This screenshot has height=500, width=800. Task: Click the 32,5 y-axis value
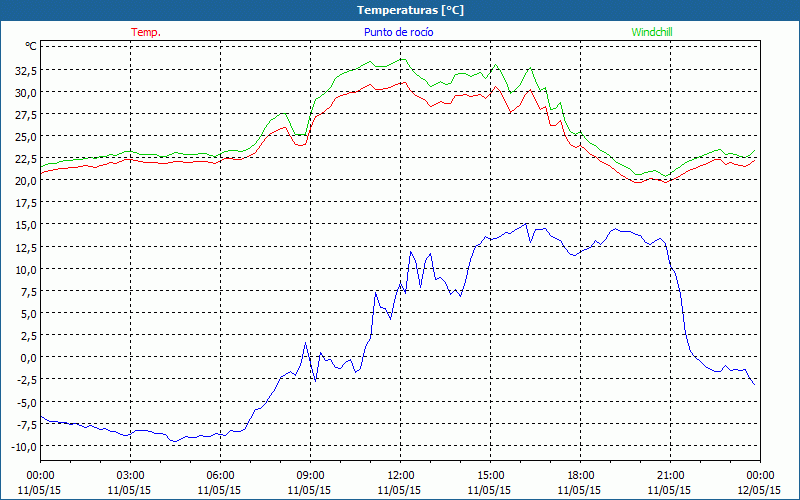(x=26, y=70)
